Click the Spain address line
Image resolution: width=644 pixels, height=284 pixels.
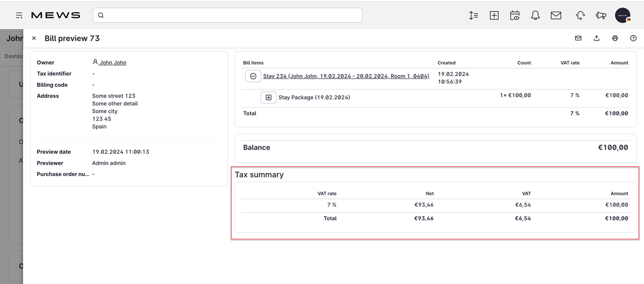click(x=100, y=127)
